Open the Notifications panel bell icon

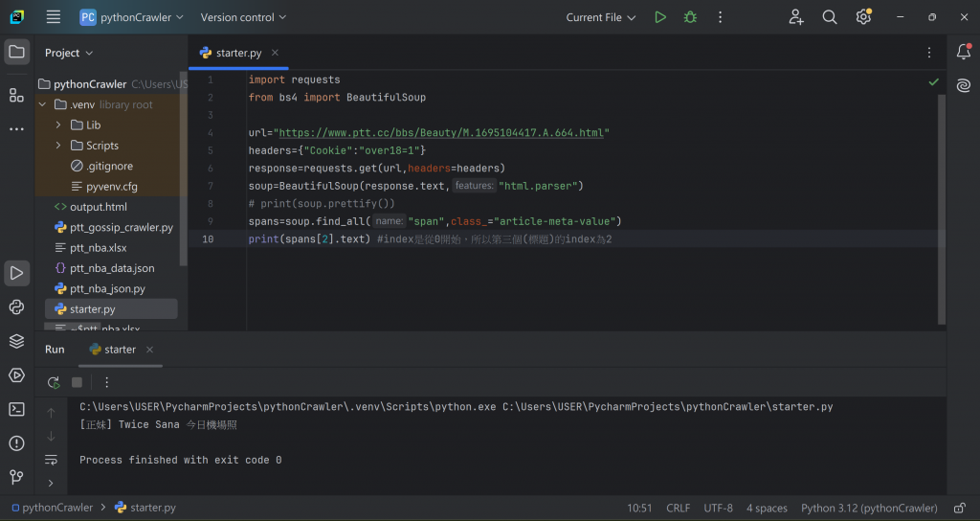click(x=964, y=52)
